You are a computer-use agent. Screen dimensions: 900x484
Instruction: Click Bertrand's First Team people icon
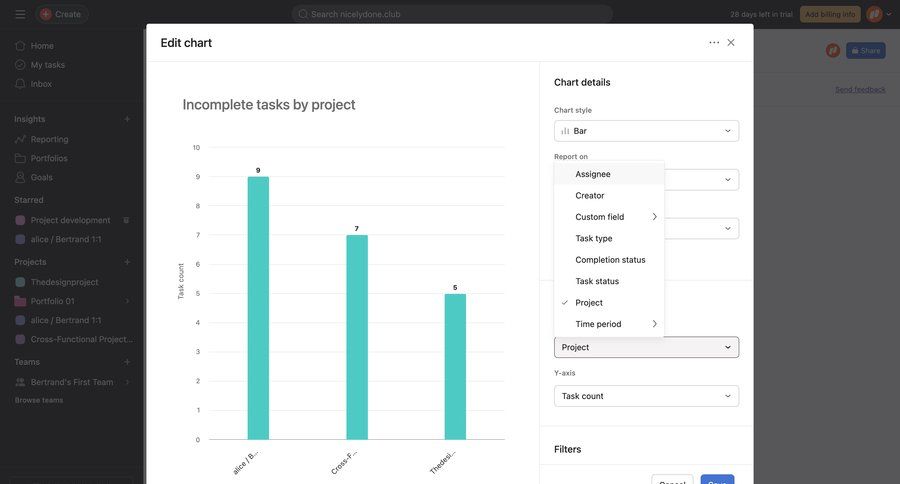pyautogui.click(x=20, y=382)
